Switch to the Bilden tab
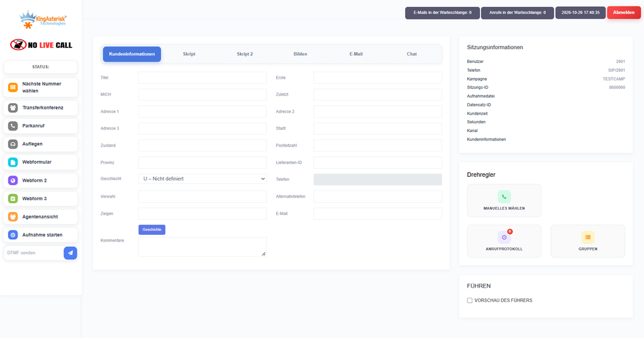644x338 pixels. click(300, 54)
